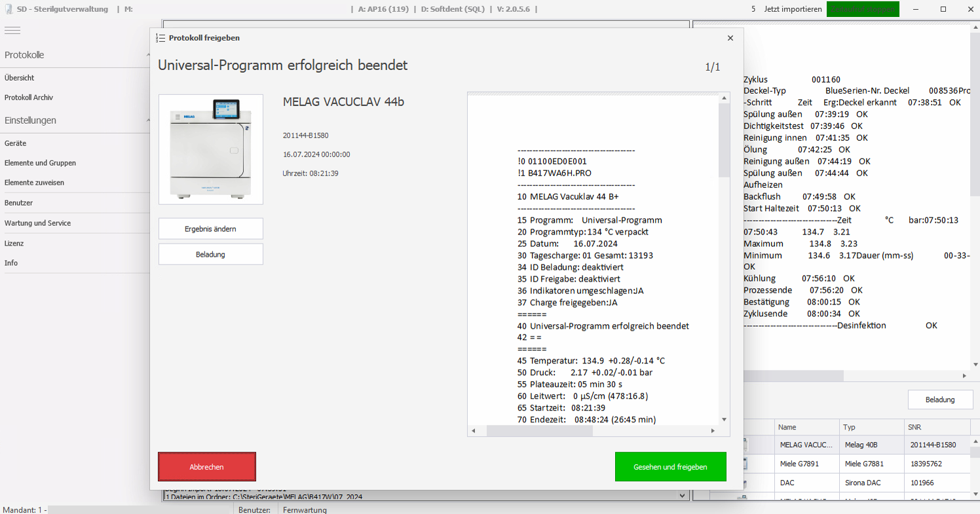The width and height of the screenshot is (980, 514).
Task: Open the Info entry in the sidebar
Action: (x=11, y=263)
